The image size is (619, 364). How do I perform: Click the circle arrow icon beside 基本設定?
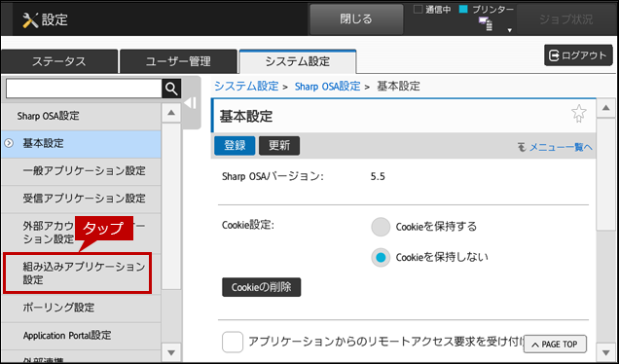[x=9, y=143]
